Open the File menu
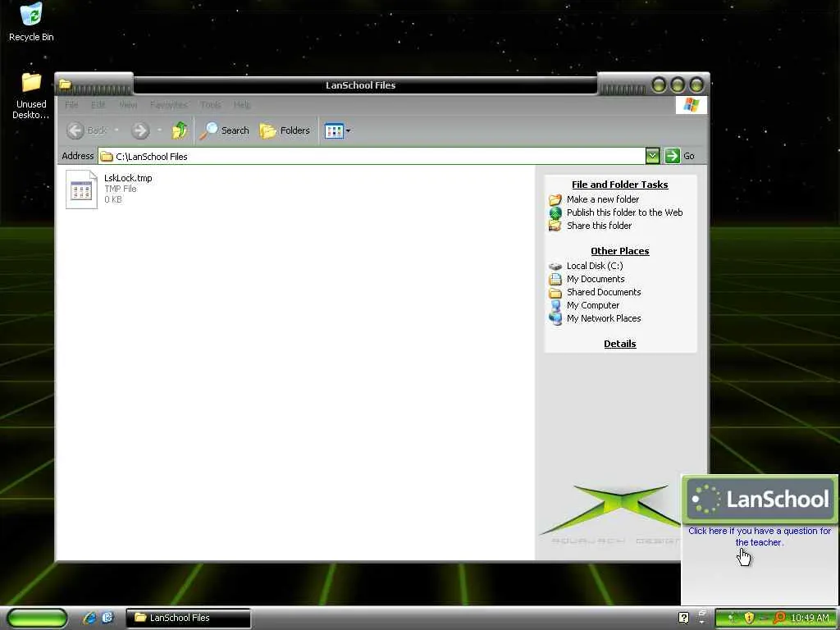840x630 pixels. [x=71, y=104]
